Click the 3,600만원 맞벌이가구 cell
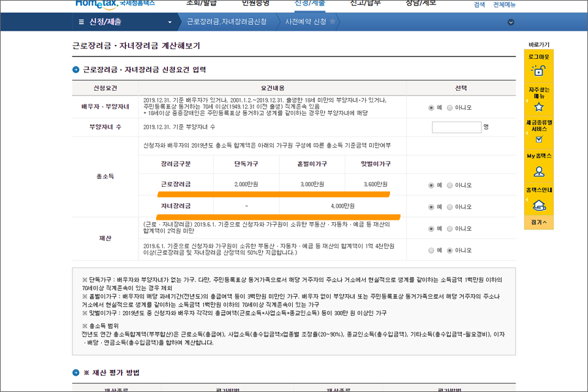Image resolution: width=588 pixels, height=392 pixels. [376, 184]
